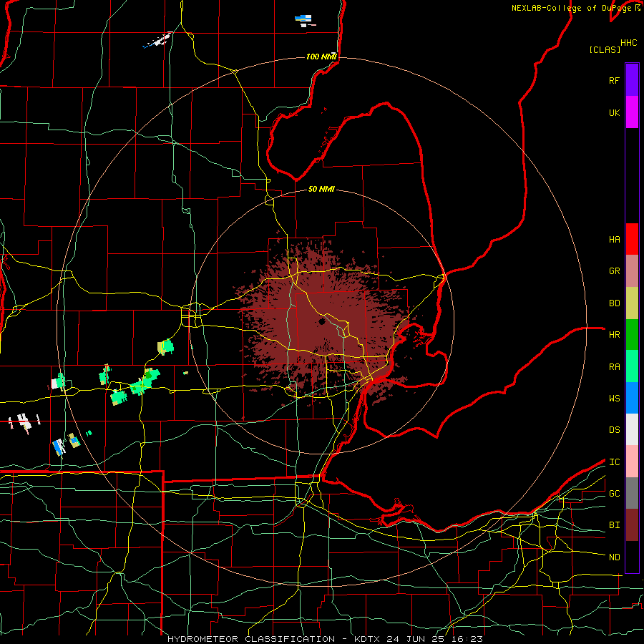Click the brown BI legend swatch
The height and width of the screenshot is (644, 644).
point(632,525)
